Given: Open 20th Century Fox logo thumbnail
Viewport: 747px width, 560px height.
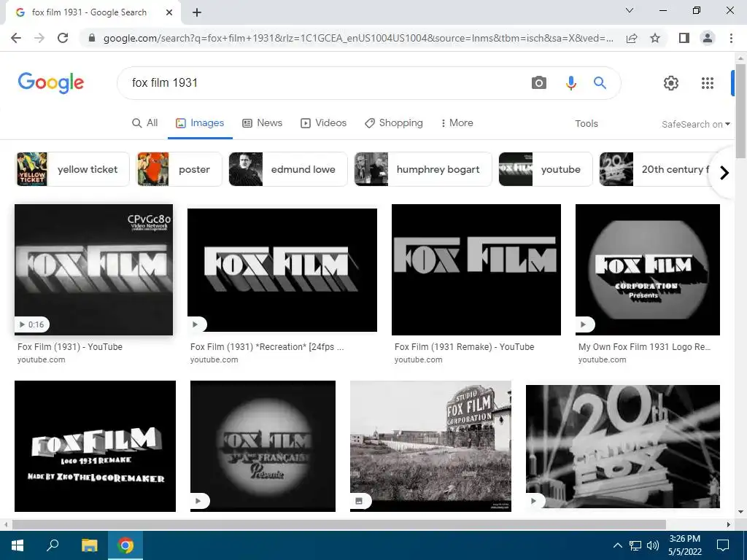Looking at the screenshot, I should (623, 446).
